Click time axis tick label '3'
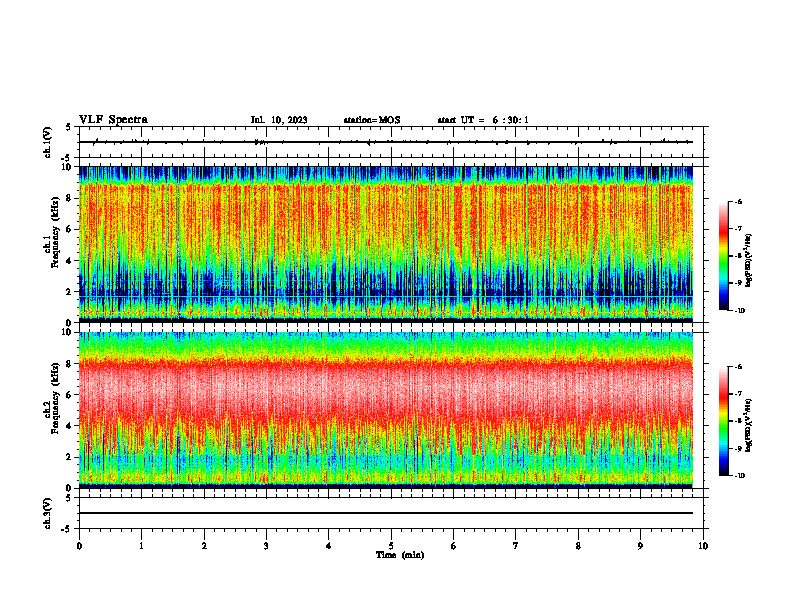This screenshot has width=792, height=612. pyautogui.click(x=266, y=546)
